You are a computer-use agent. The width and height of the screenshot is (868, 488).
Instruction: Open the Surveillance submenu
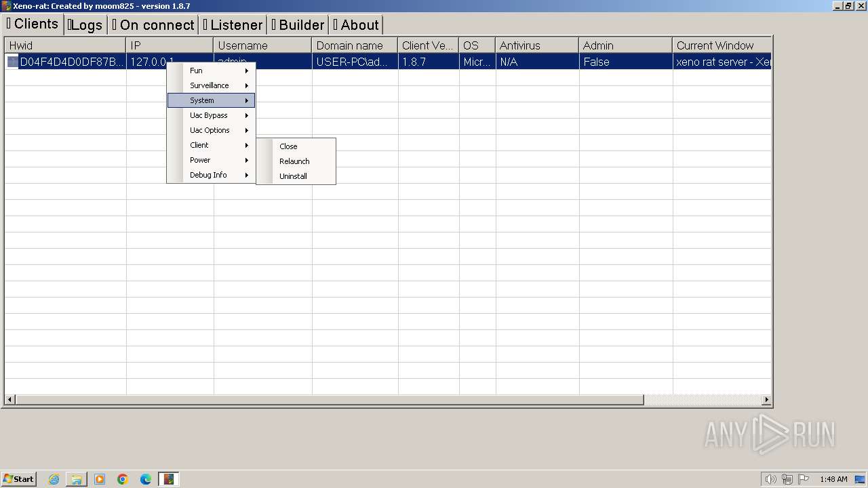pyautogui.click(x=211, y=85)
